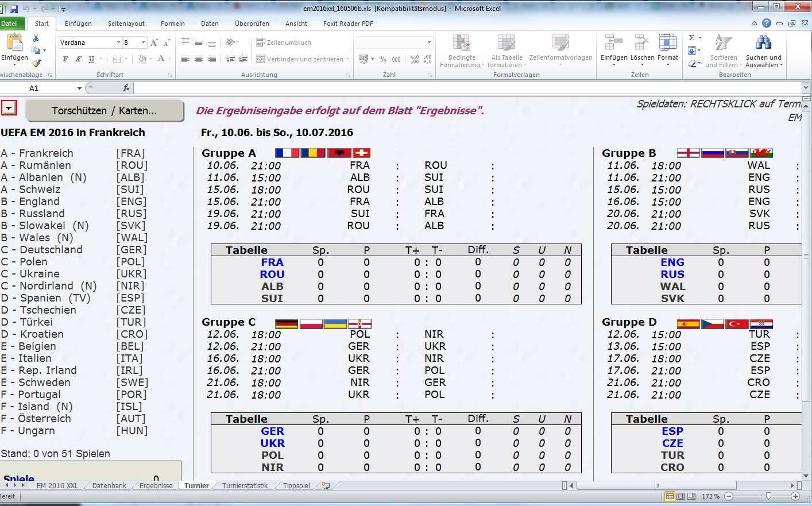Click the Underline formatting icon
The width and height of the screenshot is (812, 506).
pos(91,59)
